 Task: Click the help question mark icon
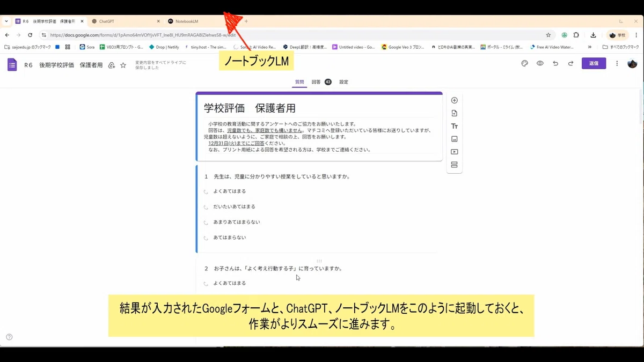tap(9, 337)
